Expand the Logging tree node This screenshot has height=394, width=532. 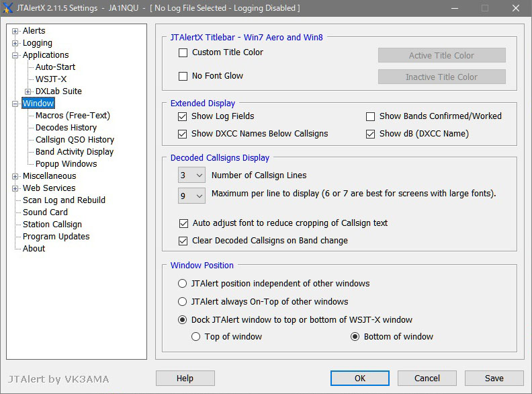point(15,43)
